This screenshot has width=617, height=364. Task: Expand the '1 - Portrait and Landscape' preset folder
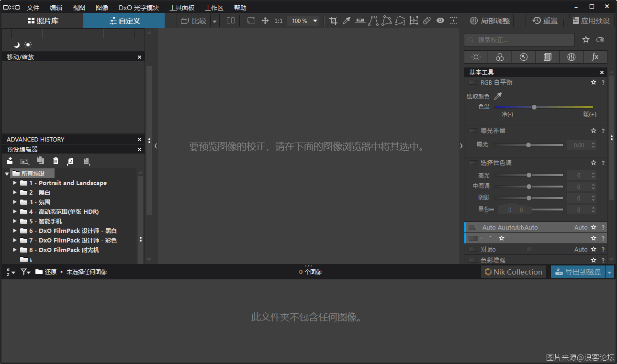15,183
